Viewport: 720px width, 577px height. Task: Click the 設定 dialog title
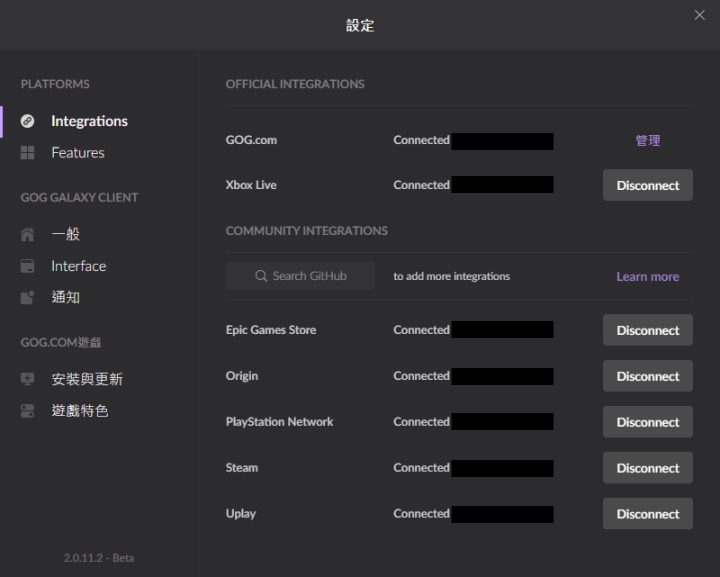[360, 25]
